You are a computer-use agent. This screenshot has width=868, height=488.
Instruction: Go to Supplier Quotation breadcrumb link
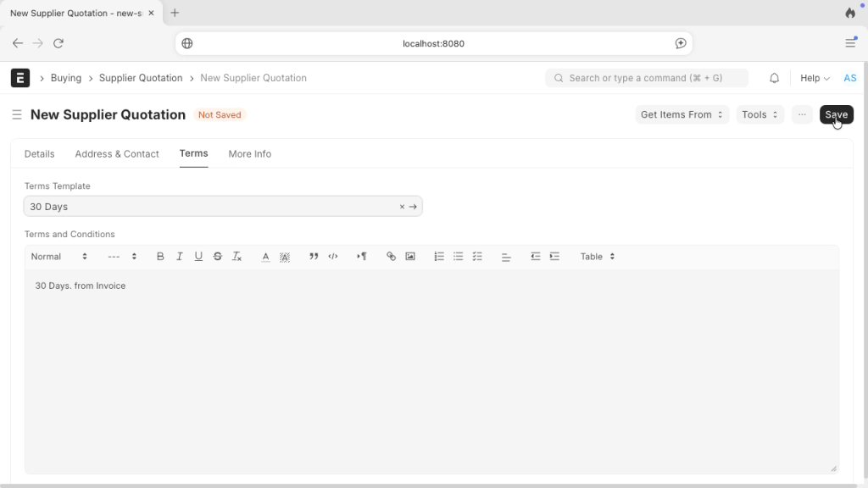tap(141, 78)
